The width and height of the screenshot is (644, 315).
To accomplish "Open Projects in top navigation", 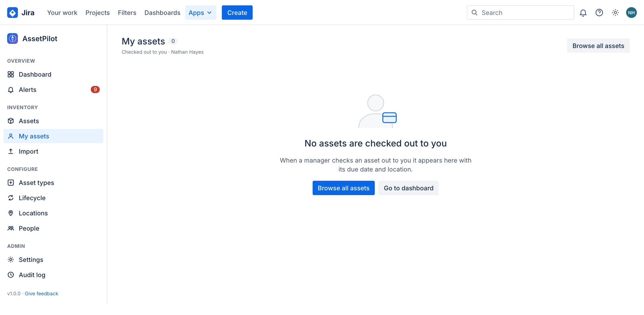I will pos(97,13).
